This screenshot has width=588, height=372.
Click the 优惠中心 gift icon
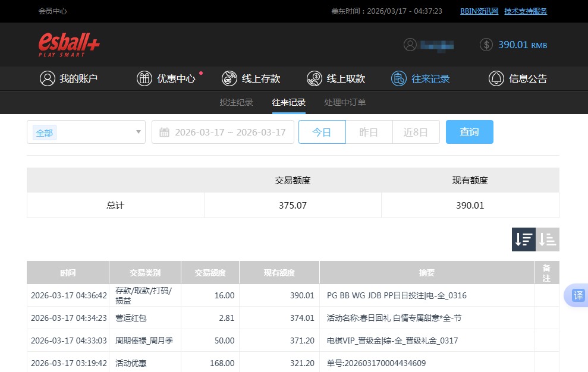click(144, 78)
